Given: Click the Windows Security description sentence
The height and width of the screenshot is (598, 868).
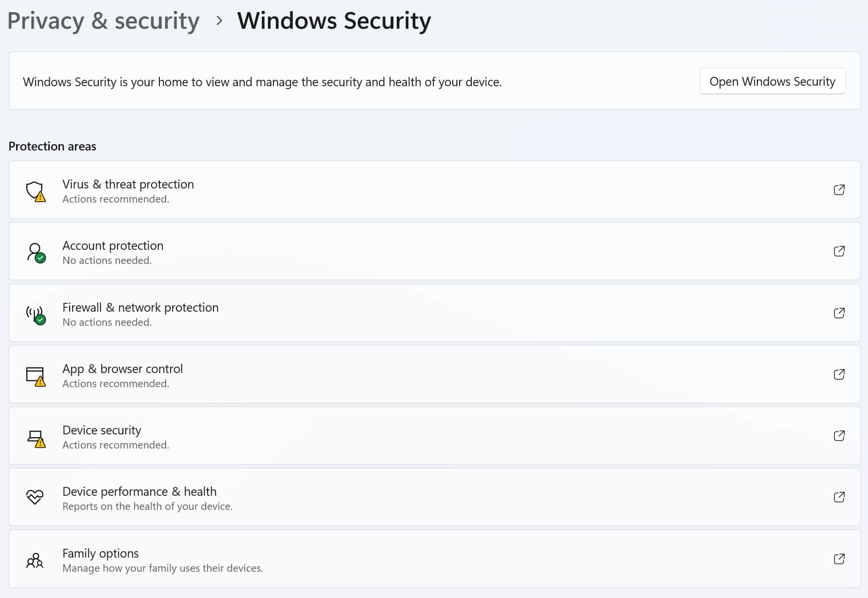Looking at the screenshot, I should coord(262,82).
